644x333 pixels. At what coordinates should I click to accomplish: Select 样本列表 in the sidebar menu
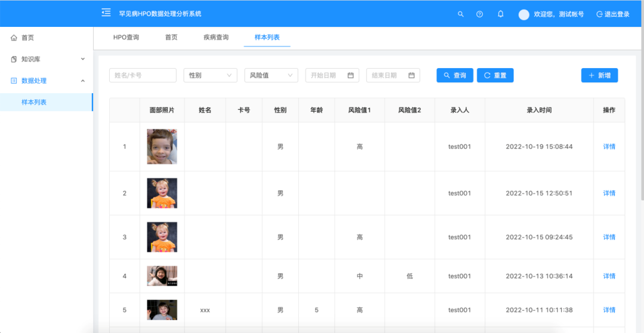click(47, 102)
